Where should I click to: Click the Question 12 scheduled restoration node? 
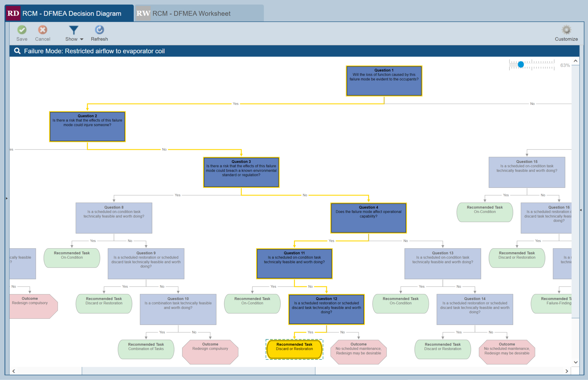pyautogui.click(x=326, y=309)
